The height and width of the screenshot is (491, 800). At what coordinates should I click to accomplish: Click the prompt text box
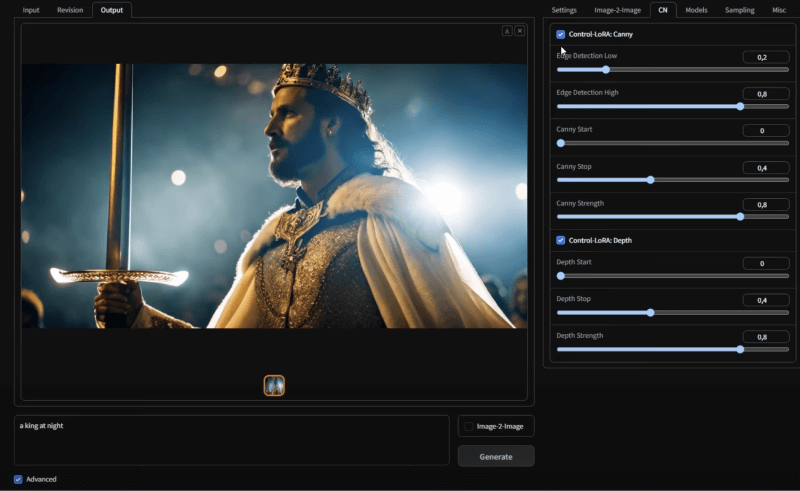pos(232,440)
